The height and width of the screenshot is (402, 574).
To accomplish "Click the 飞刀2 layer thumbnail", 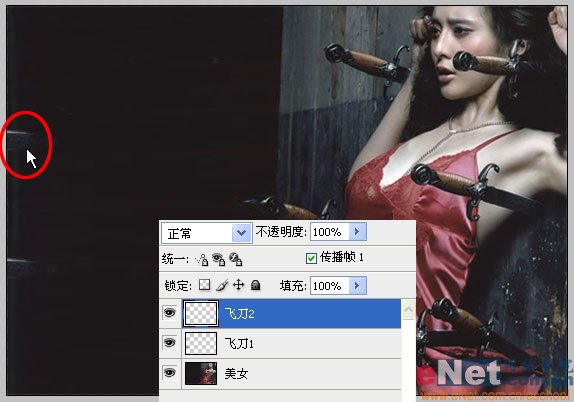I will pos(201,313).
